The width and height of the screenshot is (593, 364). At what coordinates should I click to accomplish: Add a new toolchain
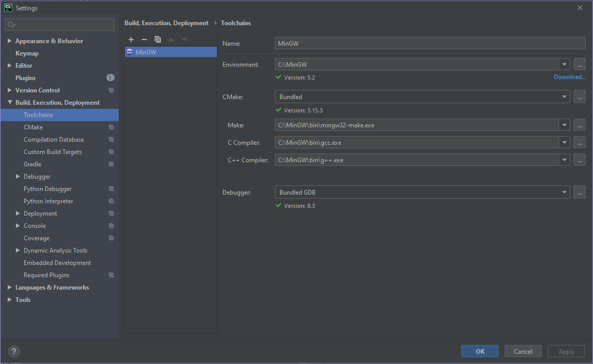click(x=131, y=39)
